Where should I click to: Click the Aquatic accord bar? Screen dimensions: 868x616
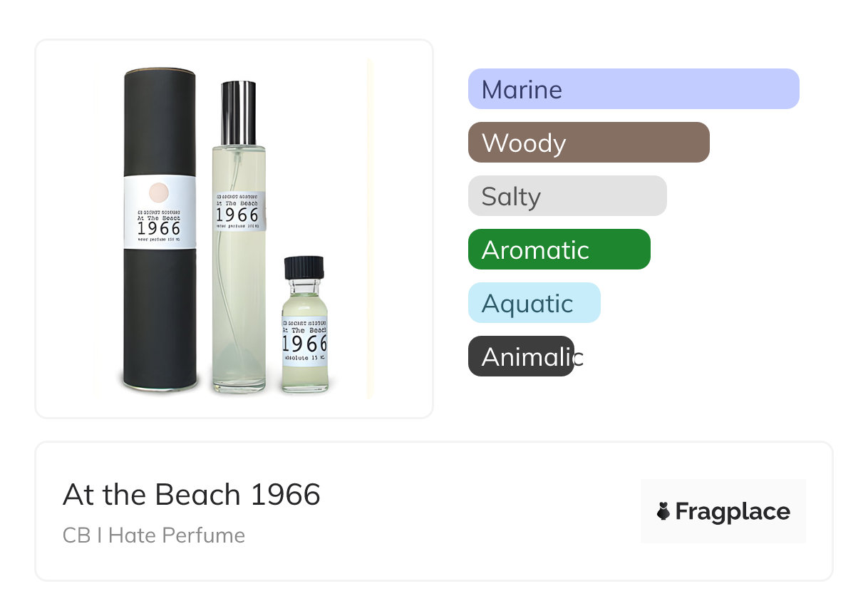pyautogui.click(x=534, y=303)
